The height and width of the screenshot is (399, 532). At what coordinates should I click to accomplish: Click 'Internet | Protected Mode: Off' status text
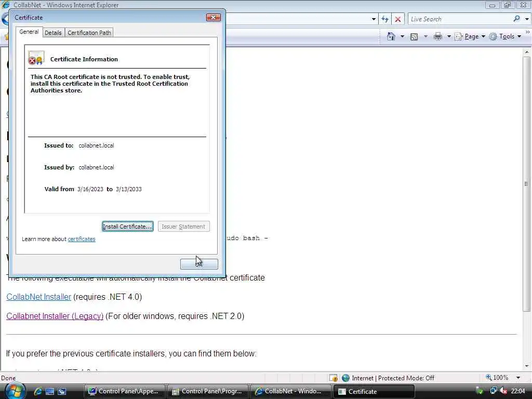coord(393,378)
